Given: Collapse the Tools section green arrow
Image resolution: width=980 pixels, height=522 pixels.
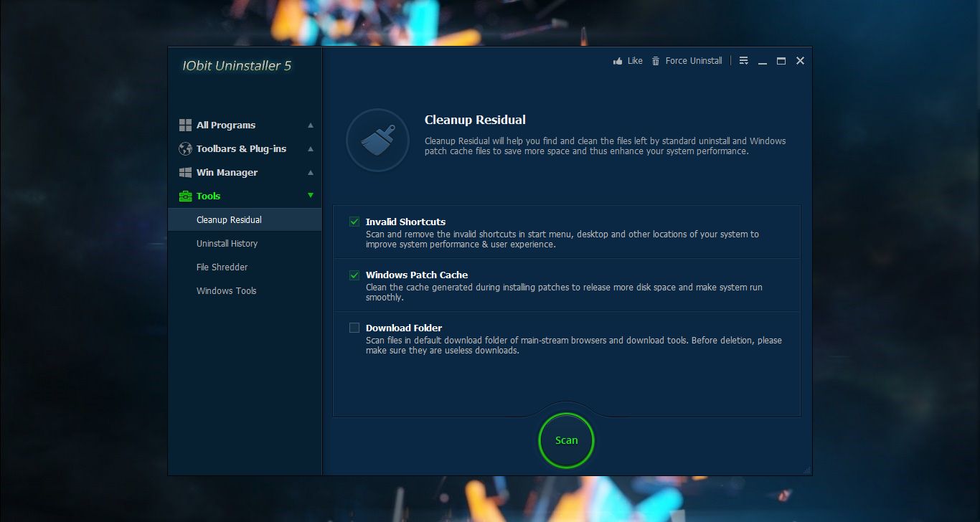Looking at the screenshot, I should [x=311, y=195].
